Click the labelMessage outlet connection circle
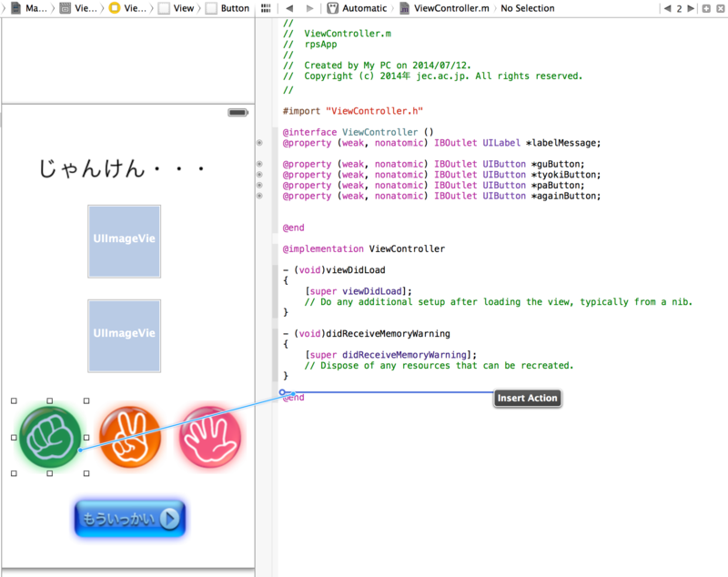Image resolution: width=728 pixels, height=577 pixels. (x=259, y=143)
